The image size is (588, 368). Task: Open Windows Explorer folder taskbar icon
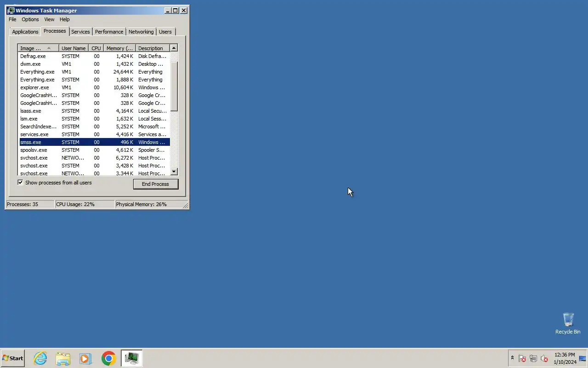tap(63, 358)
